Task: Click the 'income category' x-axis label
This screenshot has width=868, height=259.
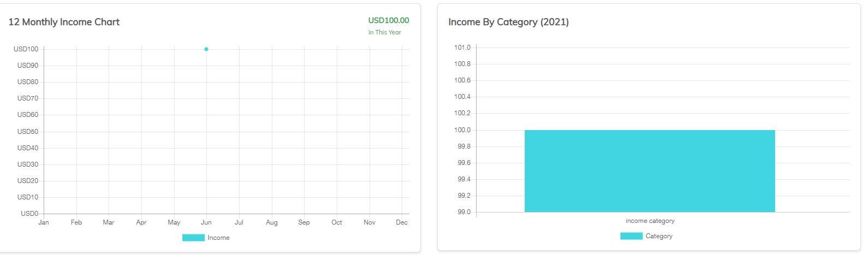Action: pos(650,221)
